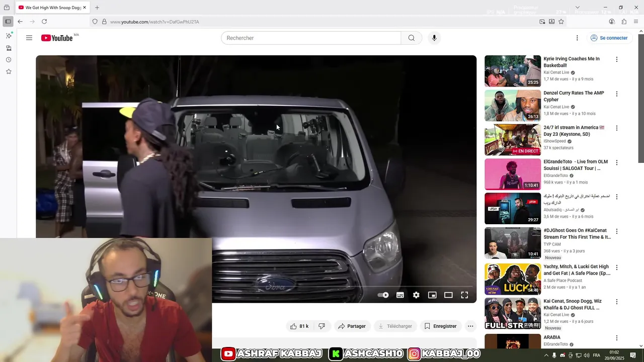
Task: Open YouTube settings three-dot menu
Action: coord(577,38)
